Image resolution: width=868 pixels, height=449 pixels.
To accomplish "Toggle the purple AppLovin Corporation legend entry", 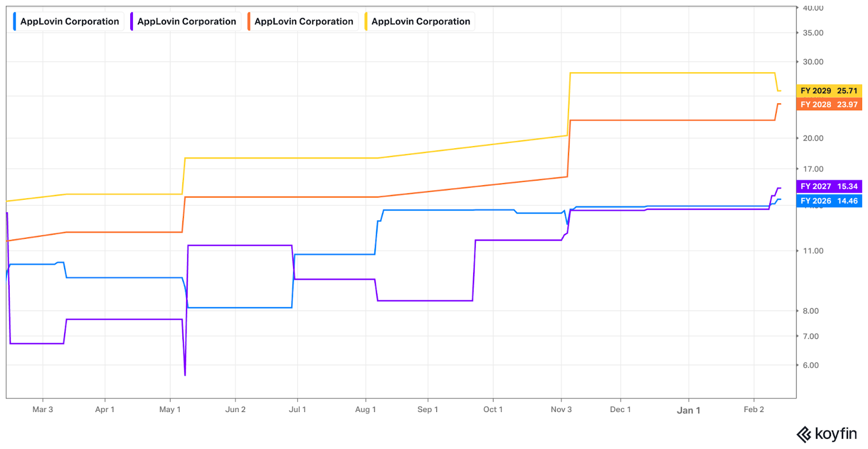I will coord(186,22).
